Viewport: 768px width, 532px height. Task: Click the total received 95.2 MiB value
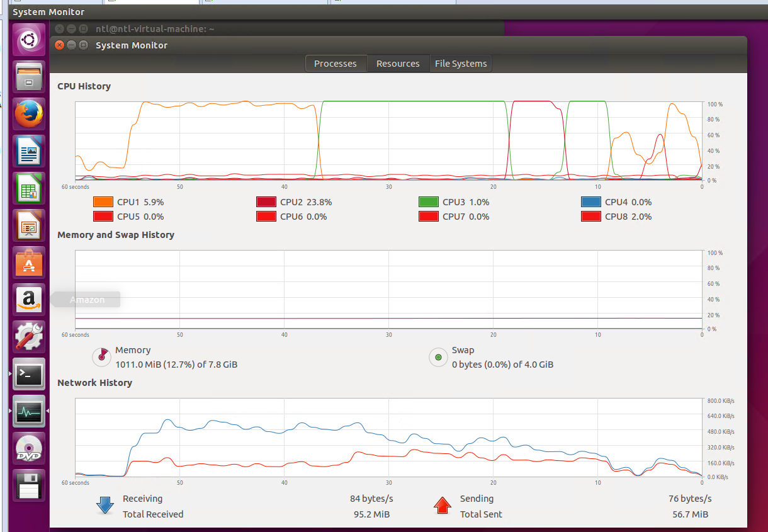pos(371,514)
